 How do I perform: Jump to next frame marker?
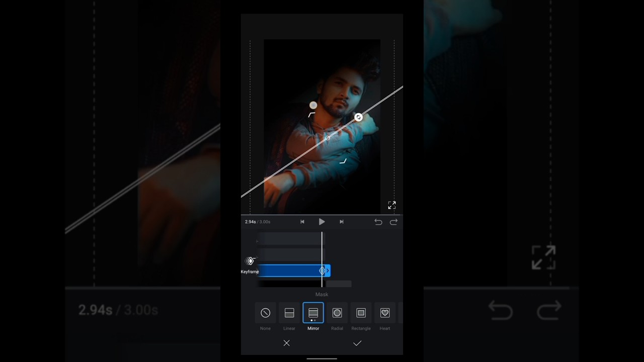click(342, 222)
